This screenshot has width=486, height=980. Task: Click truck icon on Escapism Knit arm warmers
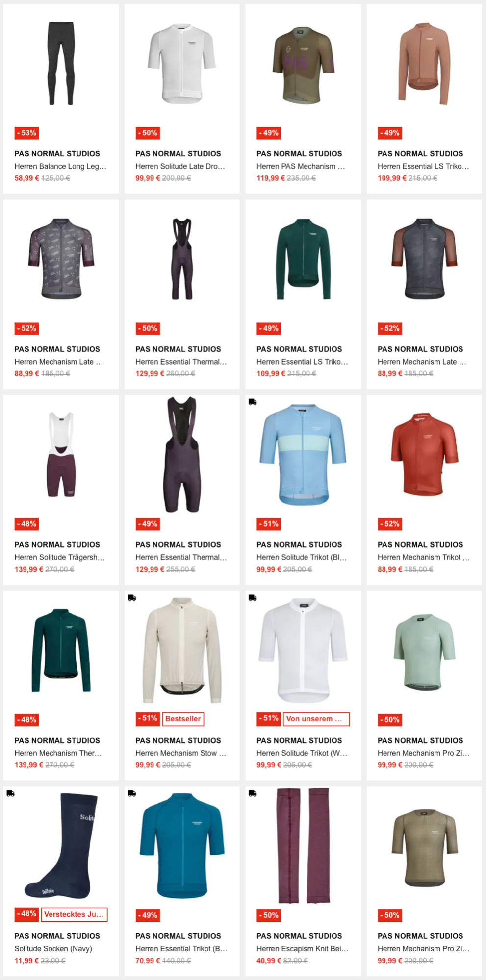pyautogui.click(x=253, y=793)
